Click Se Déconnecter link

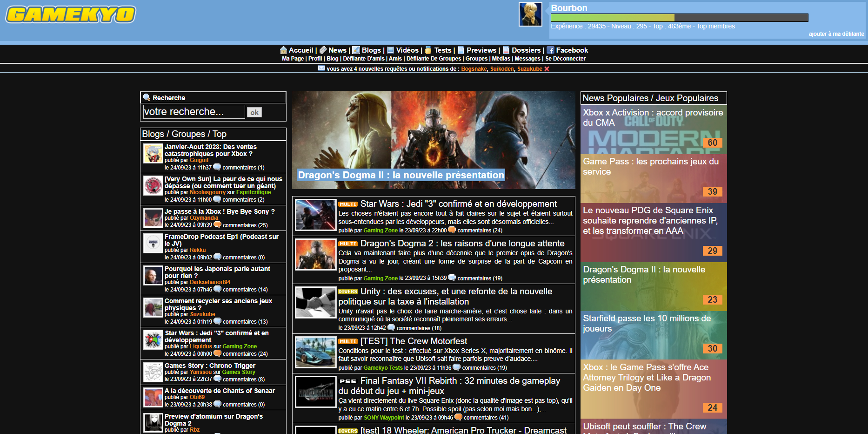[x=565, y=59]
